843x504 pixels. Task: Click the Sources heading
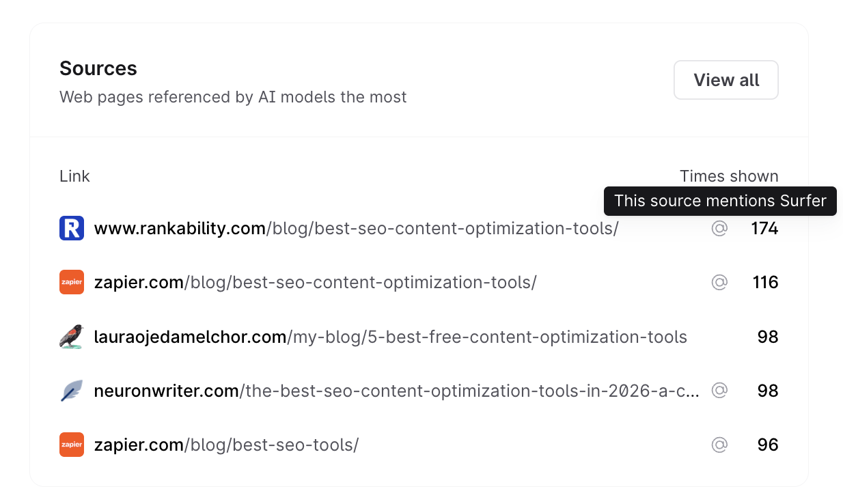(x=98, y=68)
